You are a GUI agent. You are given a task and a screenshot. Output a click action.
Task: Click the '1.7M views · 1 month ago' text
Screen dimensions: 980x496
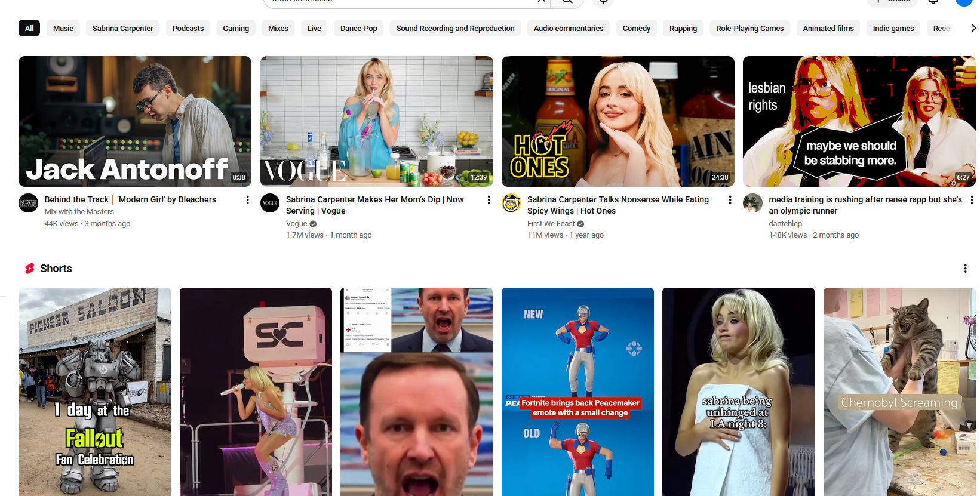click(328, 235)
